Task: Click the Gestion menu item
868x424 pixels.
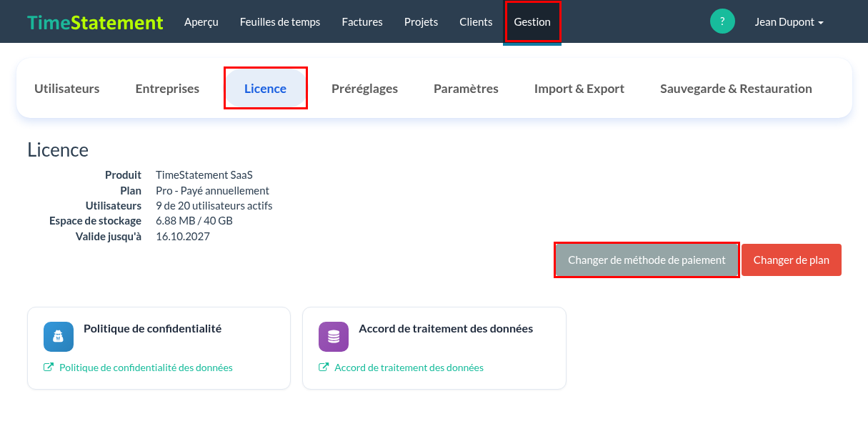Action: point(532,22)
